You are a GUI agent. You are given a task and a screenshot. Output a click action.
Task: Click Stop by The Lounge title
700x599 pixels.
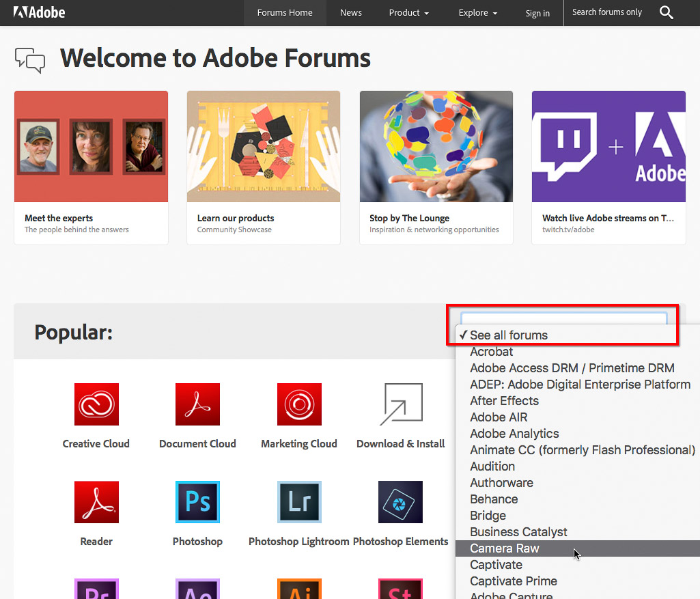click(409, 219)
